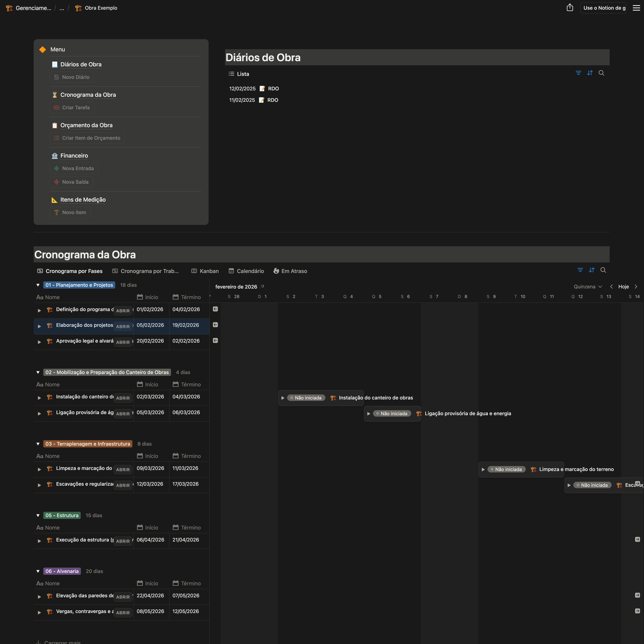
Task: Open the Quinzena timescale dropdown
Action: (587, 287)
